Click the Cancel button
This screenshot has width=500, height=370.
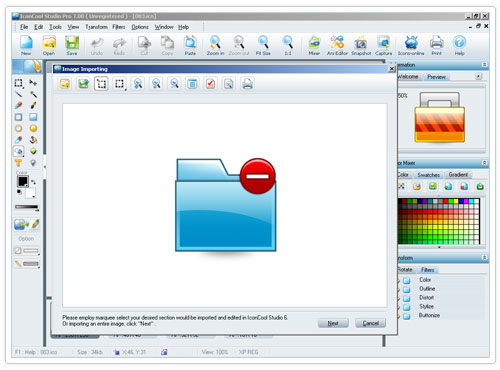pyautogui.click(x=370, y=323)
